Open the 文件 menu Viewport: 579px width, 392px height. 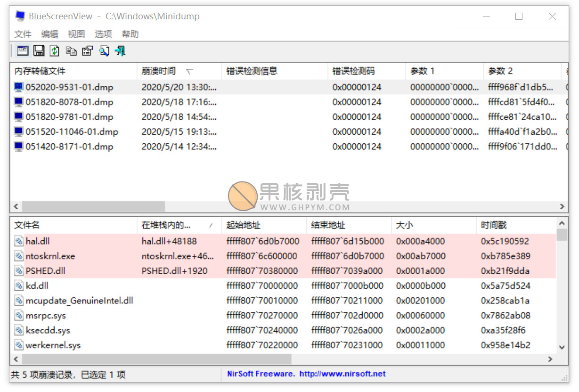point(23,34)
